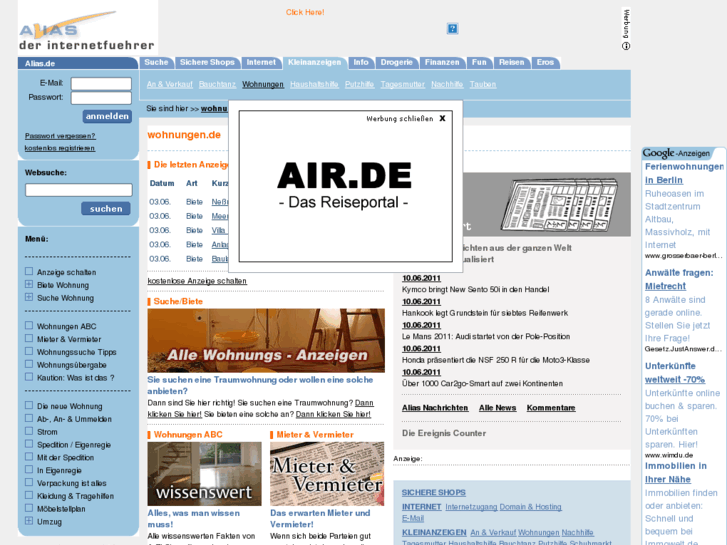Open the SICHERE SHOPS footer link
This screenshot has height=545, width=727.
point(434,493)
